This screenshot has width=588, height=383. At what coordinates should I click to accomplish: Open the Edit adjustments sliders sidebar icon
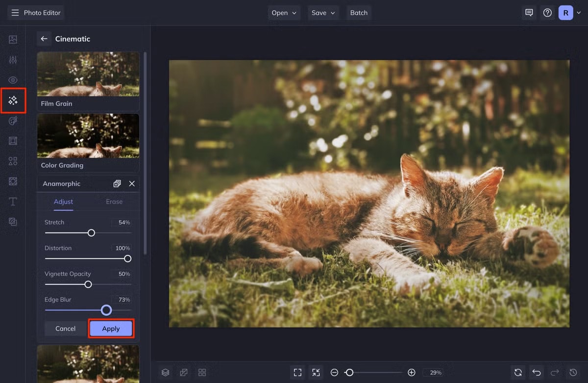tap(13, 60)
